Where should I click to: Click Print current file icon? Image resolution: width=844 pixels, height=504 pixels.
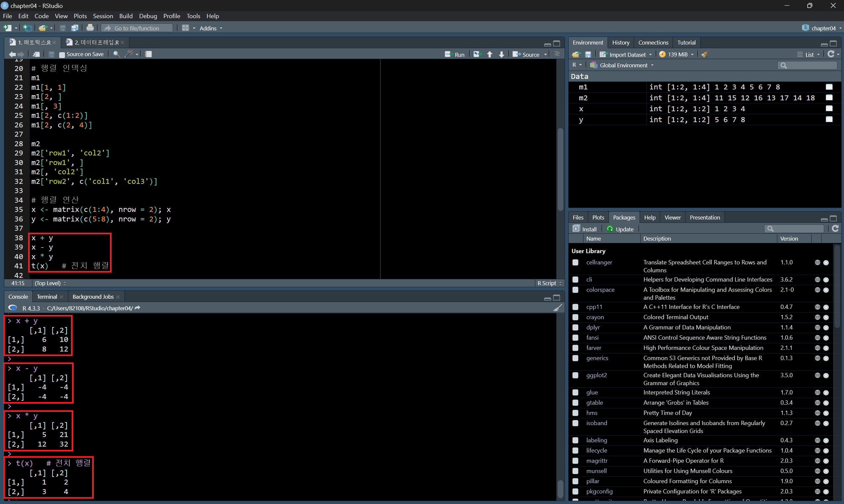tap(90, 28)
